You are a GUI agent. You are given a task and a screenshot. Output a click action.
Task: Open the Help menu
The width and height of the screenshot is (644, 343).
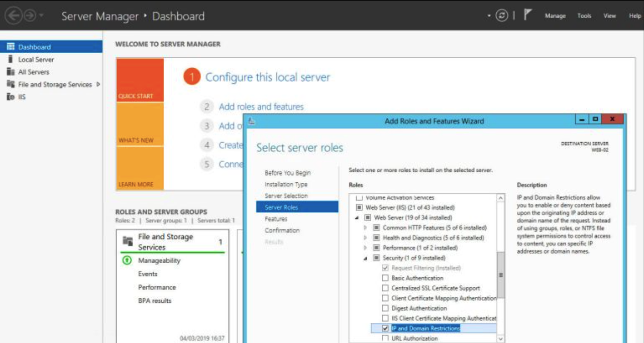635,16
